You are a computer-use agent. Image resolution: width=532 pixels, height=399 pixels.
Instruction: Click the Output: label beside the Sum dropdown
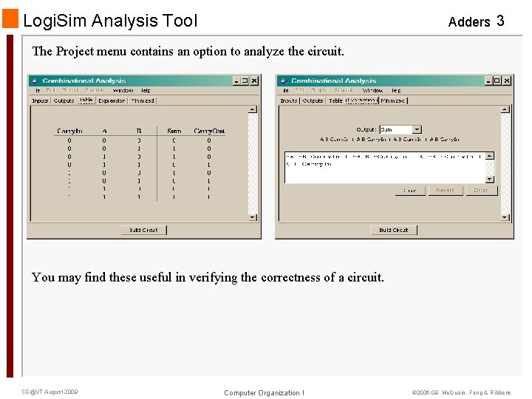click(366, 129)
